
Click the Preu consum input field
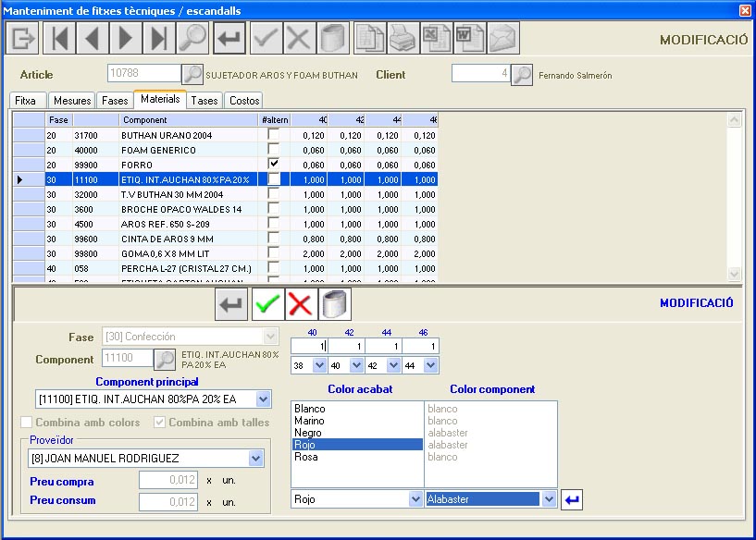pos(167,502)
